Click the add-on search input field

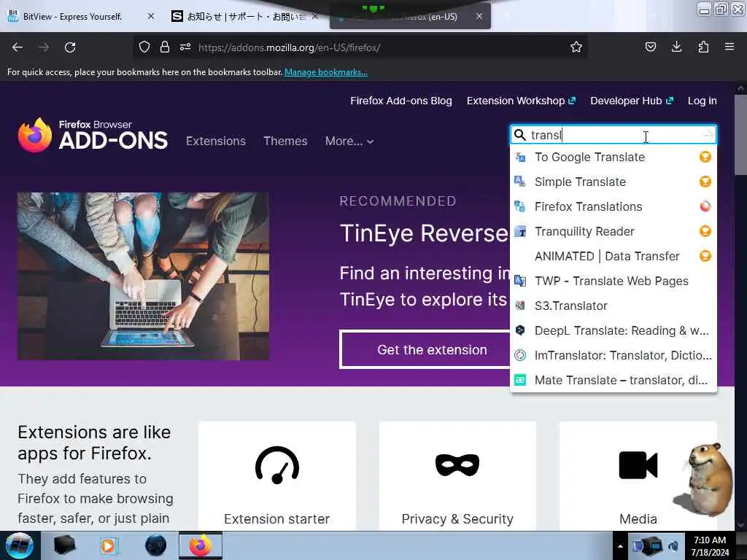pyautogui.click(x=613, y=135)
